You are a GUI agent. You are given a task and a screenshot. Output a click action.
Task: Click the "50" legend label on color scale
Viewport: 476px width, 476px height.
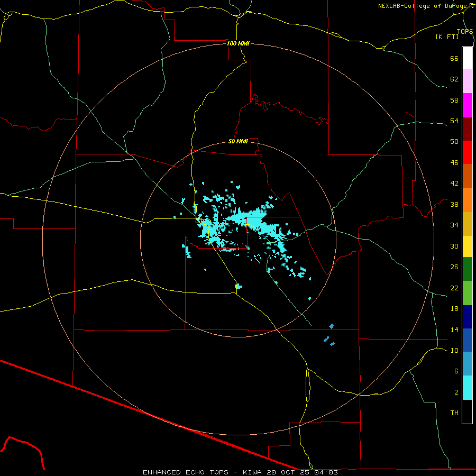point(454,141)
